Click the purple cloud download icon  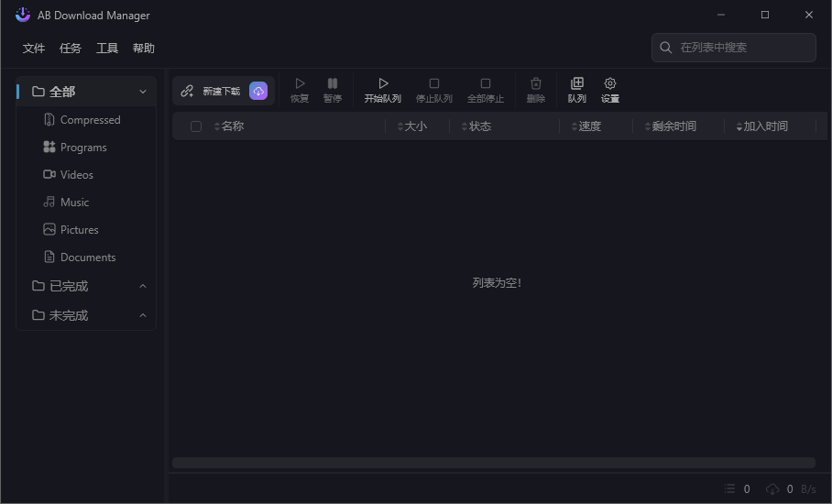[x=258, y=91]
